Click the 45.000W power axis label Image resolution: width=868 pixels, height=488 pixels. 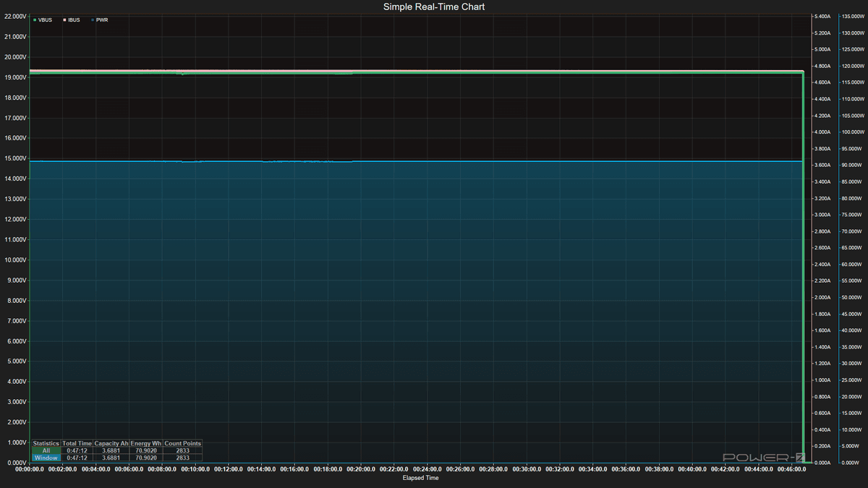click(854, 314)
